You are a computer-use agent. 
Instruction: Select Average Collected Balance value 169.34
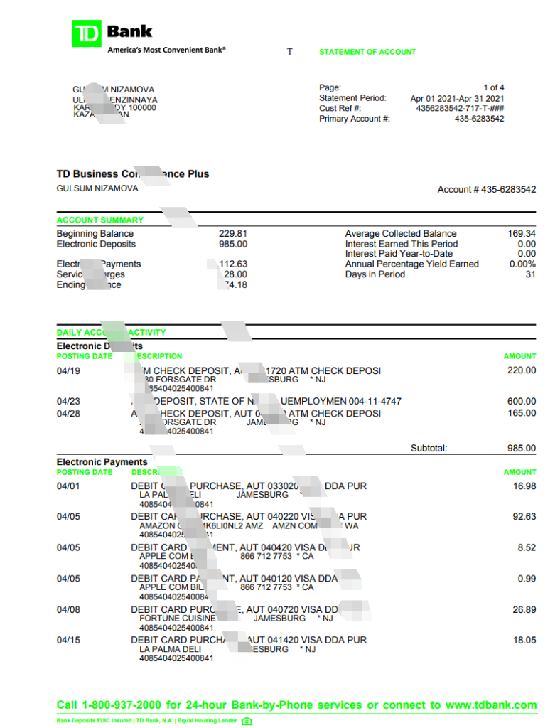pos(522,233)
